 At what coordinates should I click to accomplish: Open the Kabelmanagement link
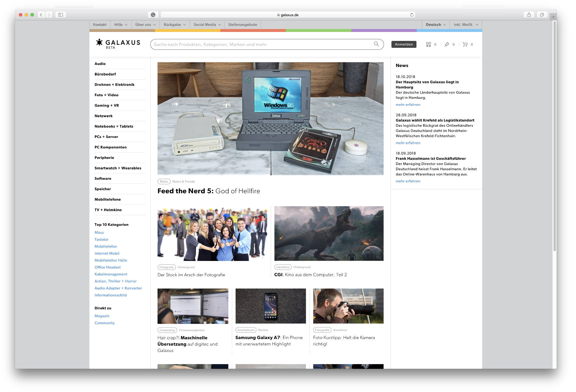tap(111, 274)
